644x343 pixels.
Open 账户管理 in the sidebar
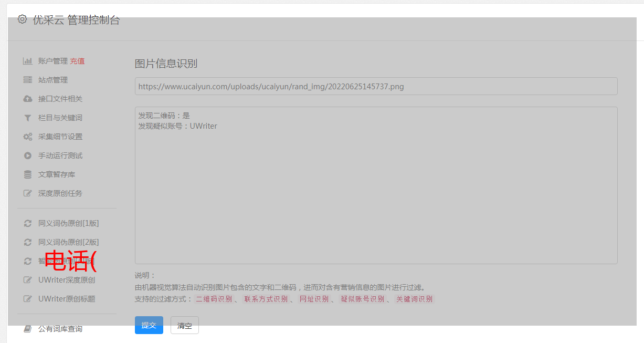52,61
